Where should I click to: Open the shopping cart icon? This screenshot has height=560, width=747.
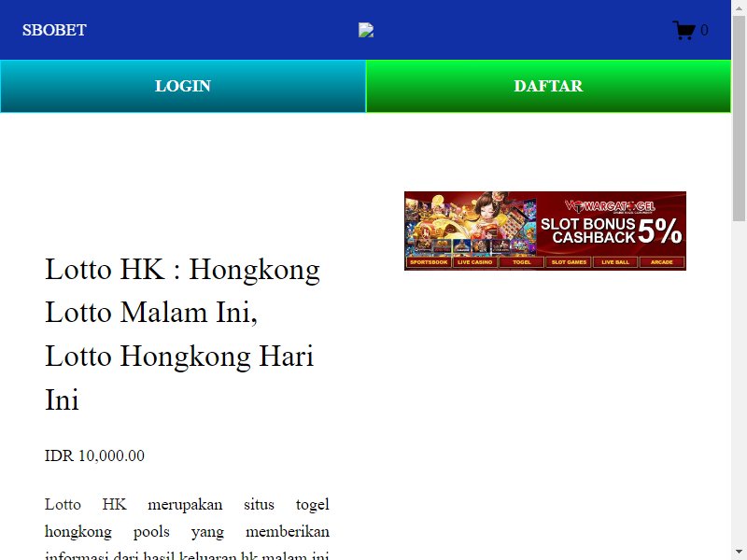(x=684, y=30)
